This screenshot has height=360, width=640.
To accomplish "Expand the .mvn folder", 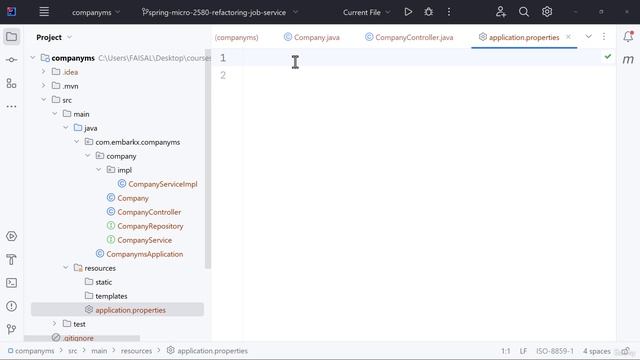I will [43, 86].
